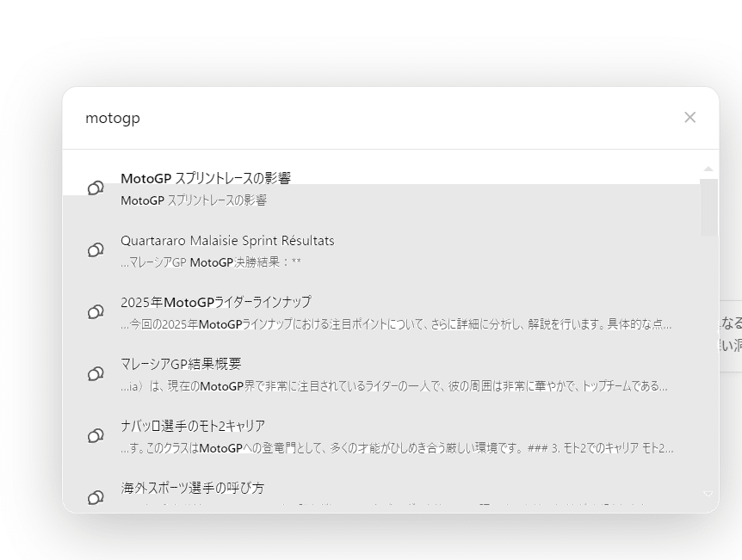Click chat icon beside Quartararo Malaisie Sprint Résultats
Screen dimensions: 742x560
pos(96,250)
